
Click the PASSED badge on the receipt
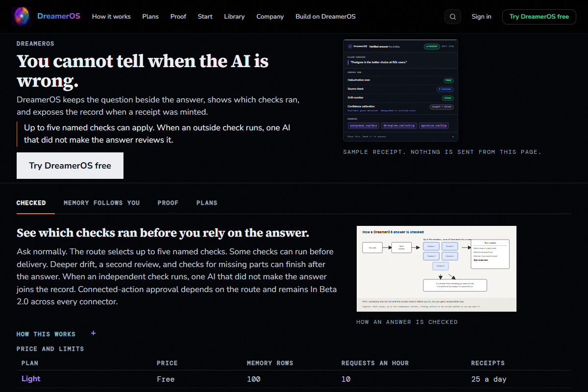tap(432, 47)
